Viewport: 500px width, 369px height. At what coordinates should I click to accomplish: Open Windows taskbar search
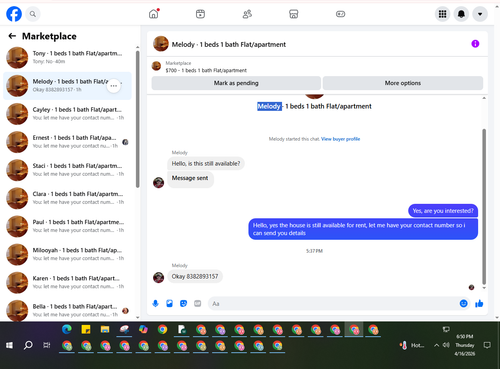pos(28,345)
